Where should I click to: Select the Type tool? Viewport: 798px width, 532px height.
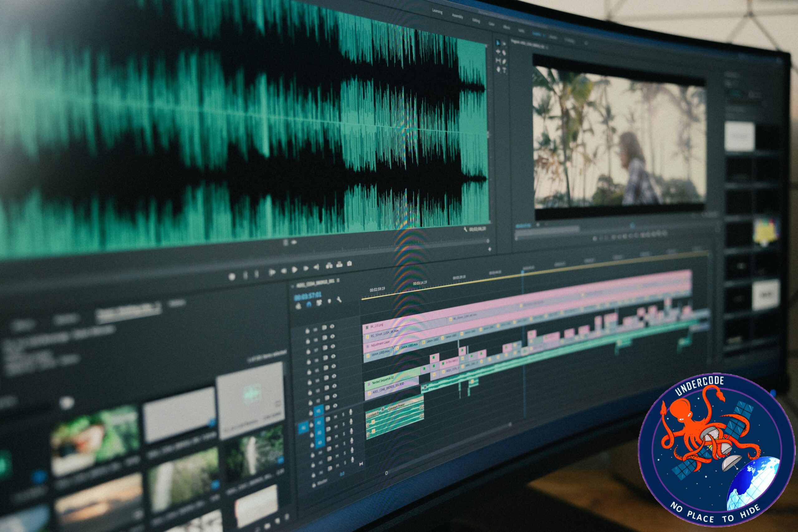[505, 70]
